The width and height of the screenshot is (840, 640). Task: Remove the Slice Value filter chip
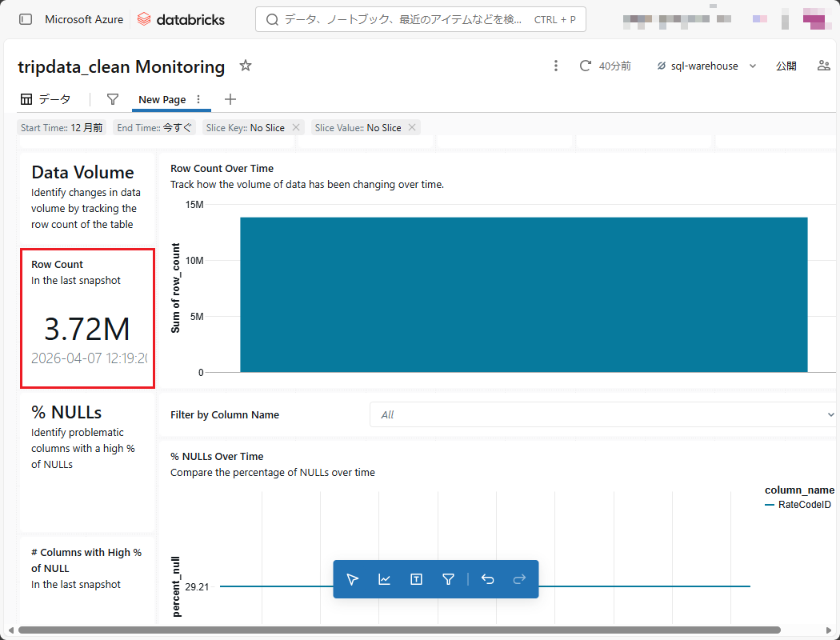pyautogui.click(x=412, y=127)
